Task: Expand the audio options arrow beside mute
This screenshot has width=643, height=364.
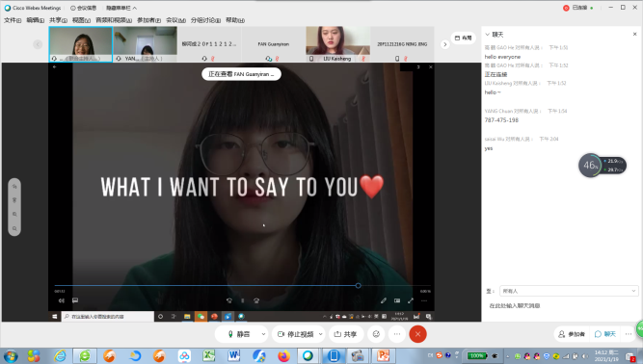Action: [263, 334]
